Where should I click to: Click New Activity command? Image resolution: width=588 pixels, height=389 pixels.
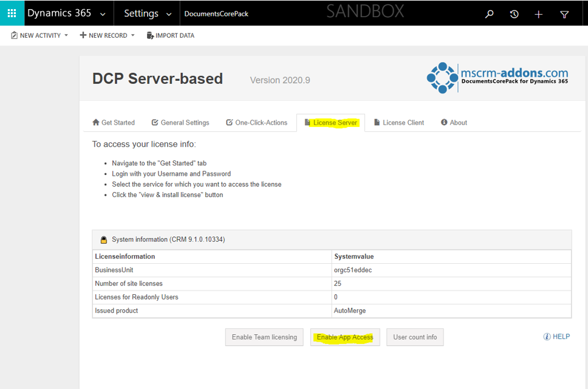[36, 35]
